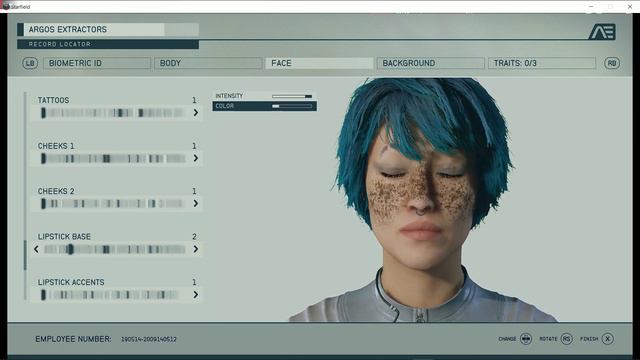Adjust the Color slider

(x=292, y=106)
